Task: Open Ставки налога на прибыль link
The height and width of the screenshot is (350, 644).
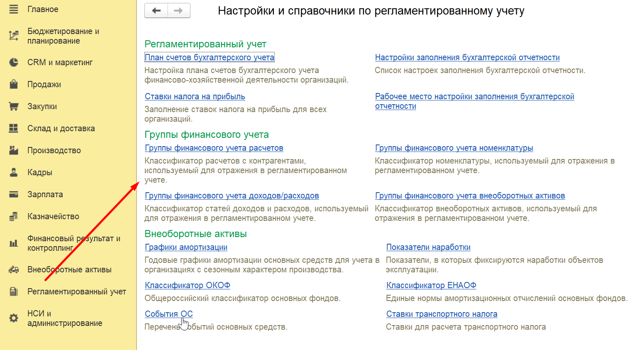Action: coord(195,96)
